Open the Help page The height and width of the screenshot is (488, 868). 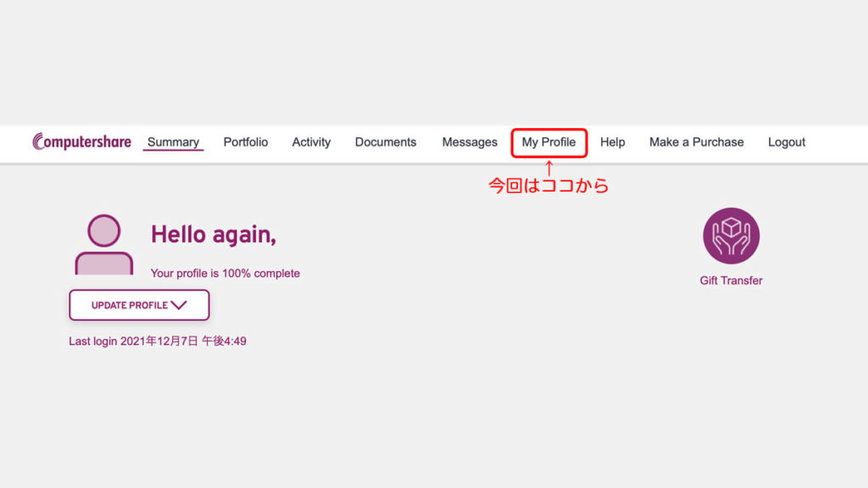[x=612, y=142]
